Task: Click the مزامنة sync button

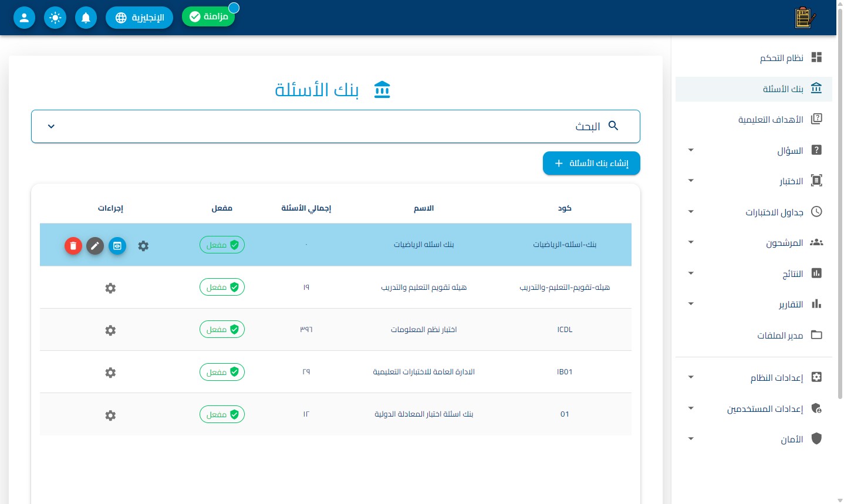Action: click(208, 16)
